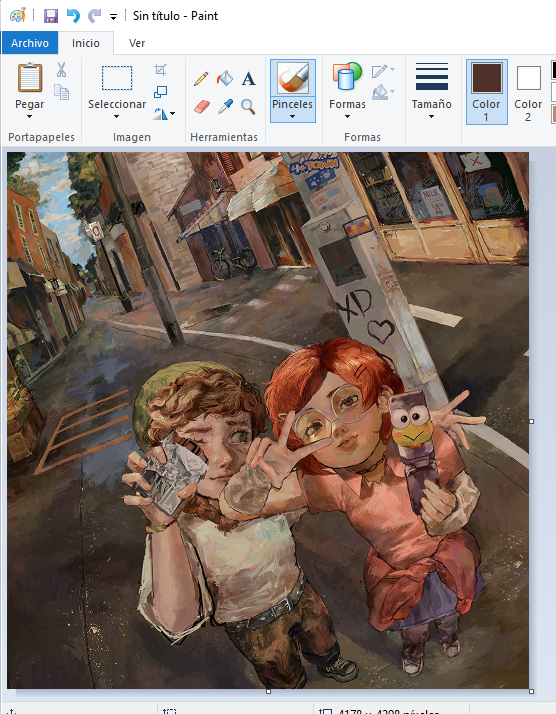The image size is (556, 714).
Task: Open the Rotate dropdown arrow
Action: [172, 113]
